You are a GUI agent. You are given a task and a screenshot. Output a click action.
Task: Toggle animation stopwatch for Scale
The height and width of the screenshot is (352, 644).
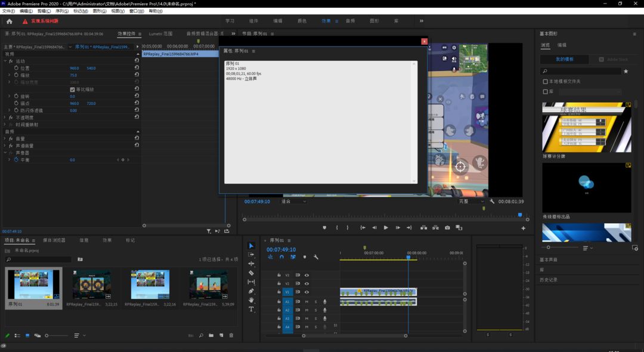[x=17, y=75]
